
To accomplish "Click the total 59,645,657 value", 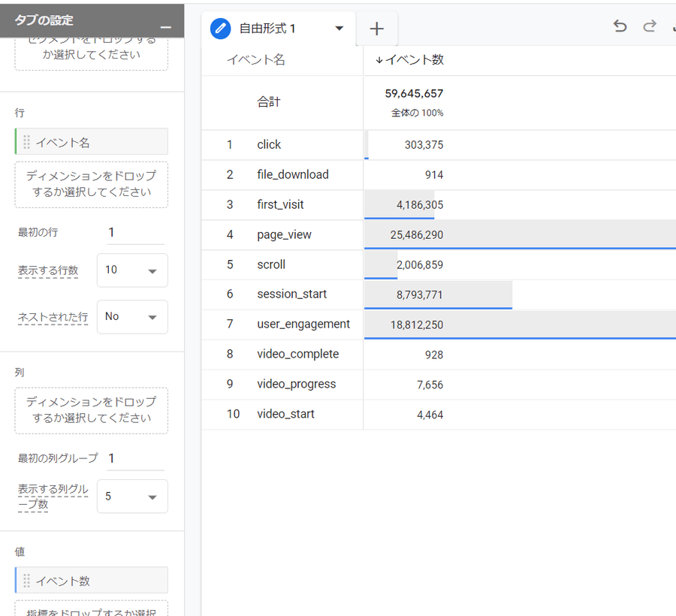I will (414, 94).
